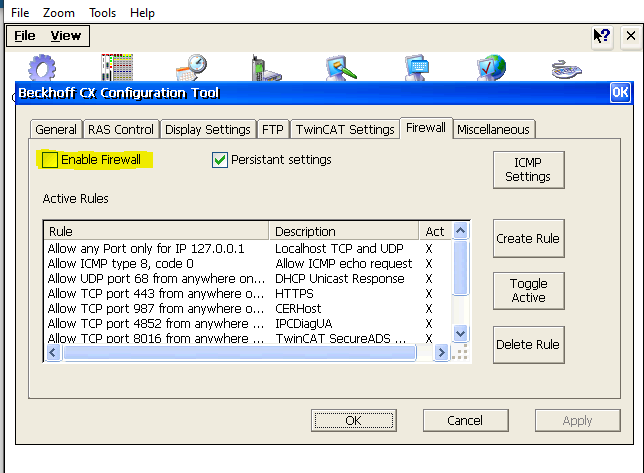
Task: Select the Firewall tab
Action: point(426,128)
